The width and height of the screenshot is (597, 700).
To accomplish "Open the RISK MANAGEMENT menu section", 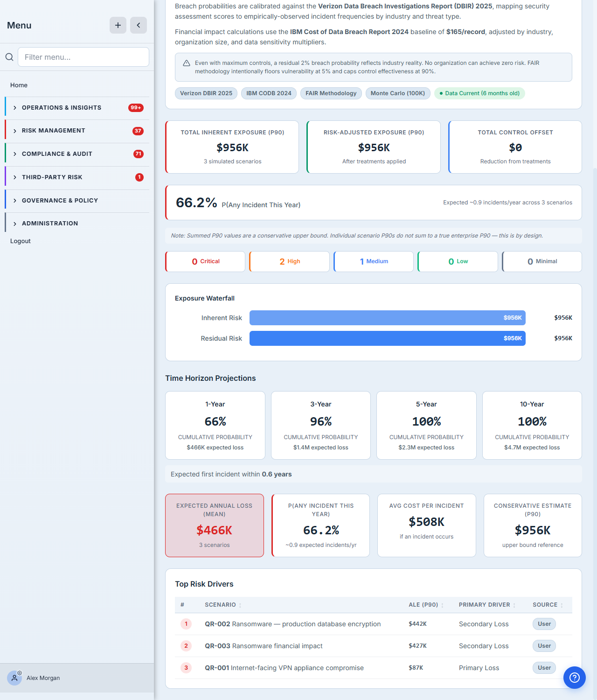I will pyautogui.click(x=77, y=131).
